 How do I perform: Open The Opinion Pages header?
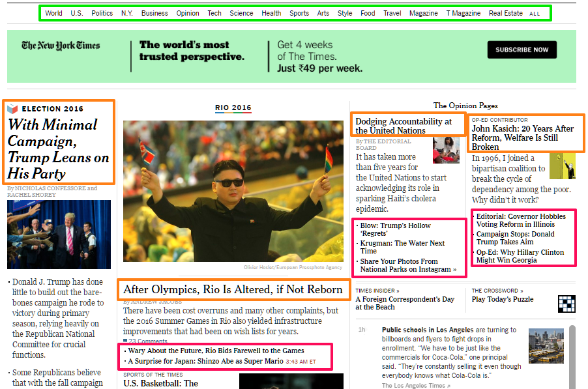click(x=465, y=106)
